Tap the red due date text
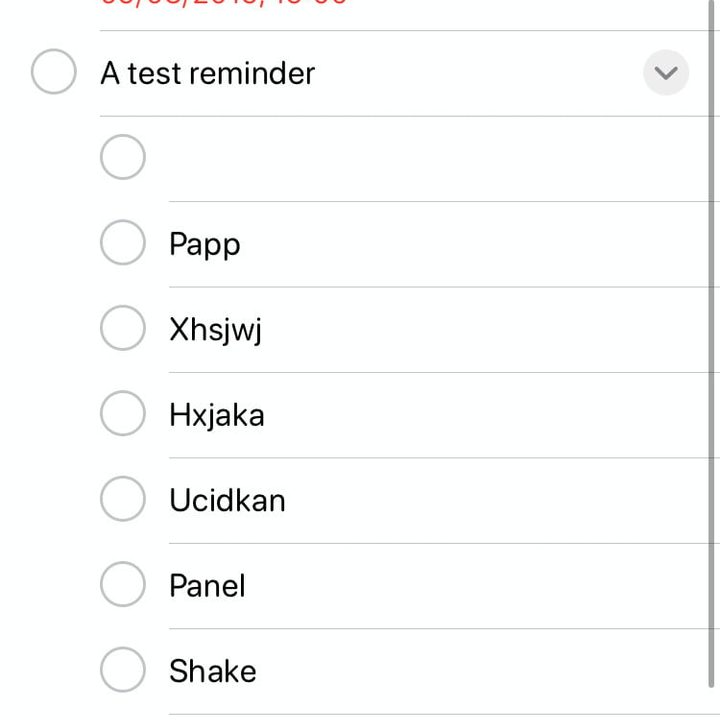The image size is (720, 720). tap(225, 4)
